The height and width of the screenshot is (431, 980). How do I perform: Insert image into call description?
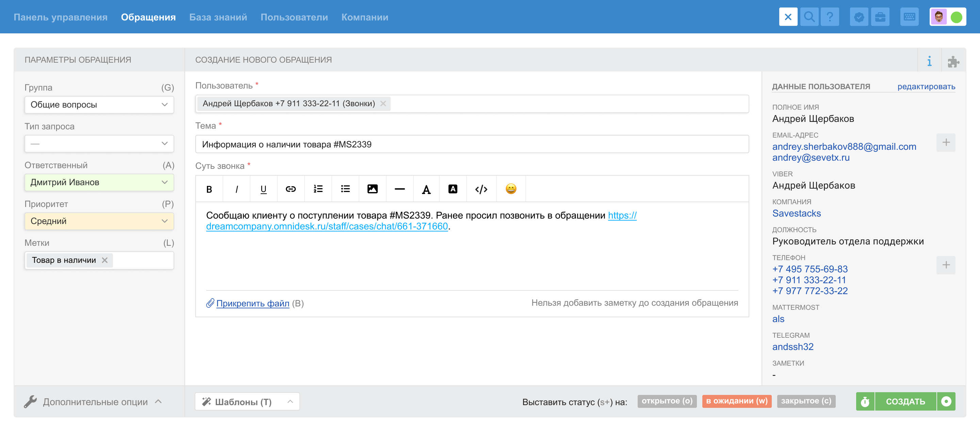tap(372, 189)
